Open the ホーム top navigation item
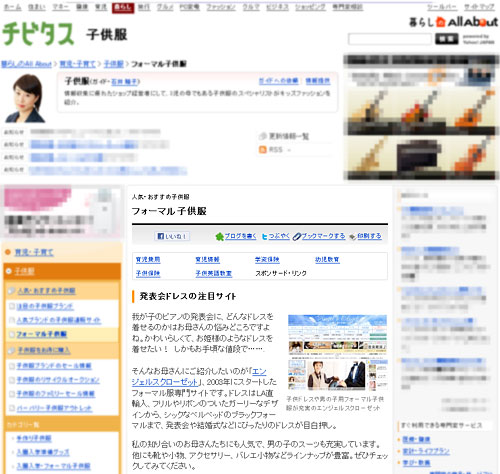 coord(12,7)
